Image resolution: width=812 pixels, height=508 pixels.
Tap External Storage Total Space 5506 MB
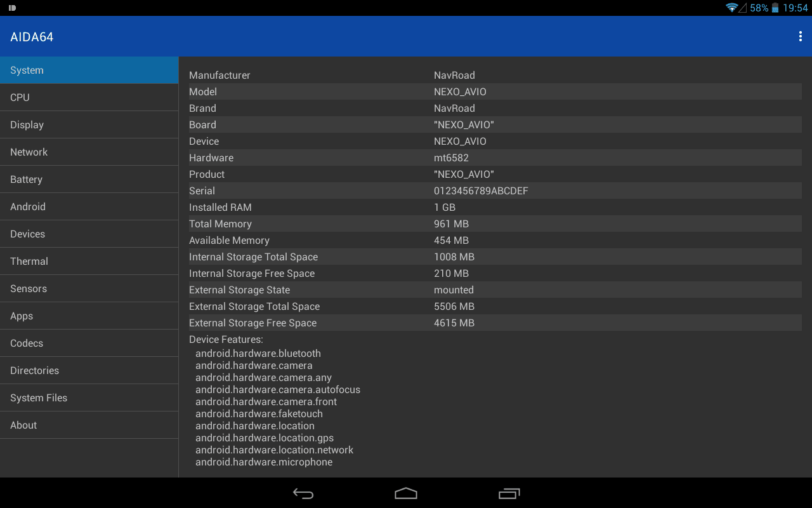tap(454, 306)
